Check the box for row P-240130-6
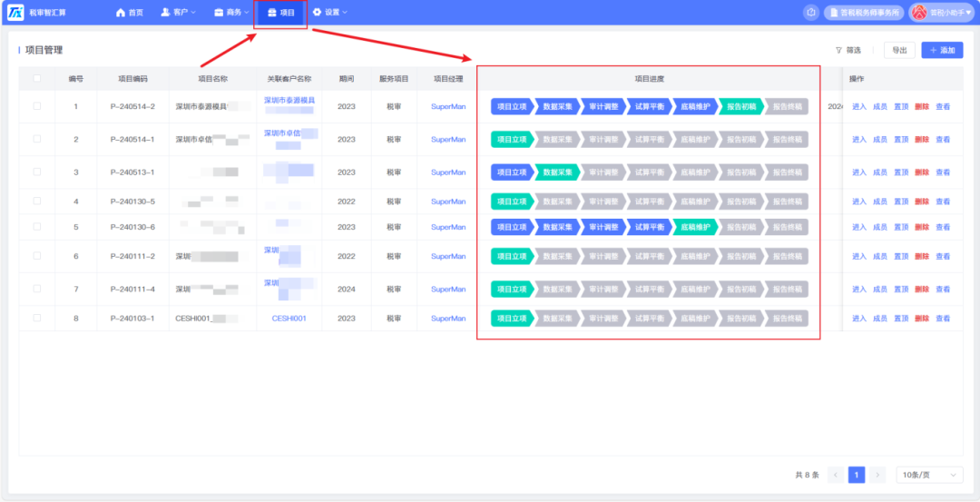Image resolution: width=980 pixels, height=502 pixels. pyautogui.click(x=37, y=227)
